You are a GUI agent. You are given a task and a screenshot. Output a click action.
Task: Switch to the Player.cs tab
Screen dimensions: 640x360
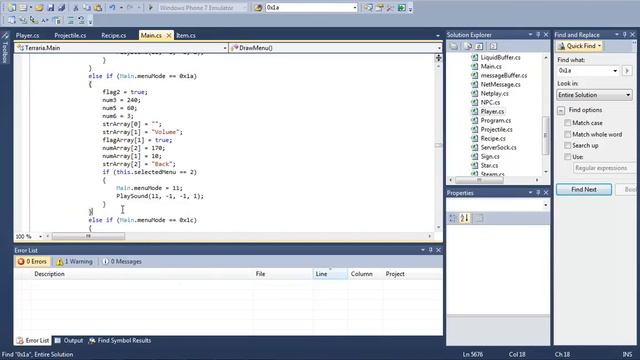[27, 36]
